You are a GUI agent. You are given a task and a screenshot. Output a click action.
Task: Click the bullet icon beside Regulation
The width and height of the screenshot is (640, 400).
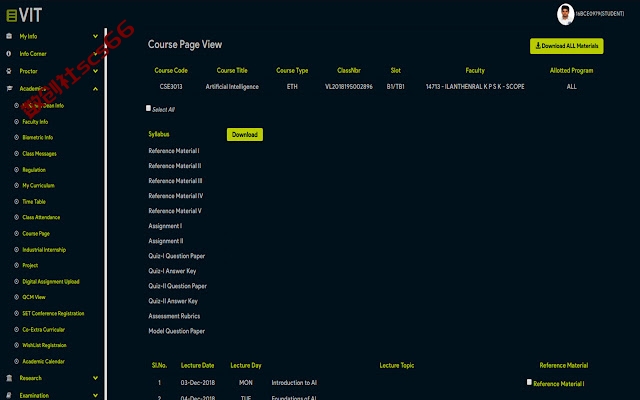[16, 170]
